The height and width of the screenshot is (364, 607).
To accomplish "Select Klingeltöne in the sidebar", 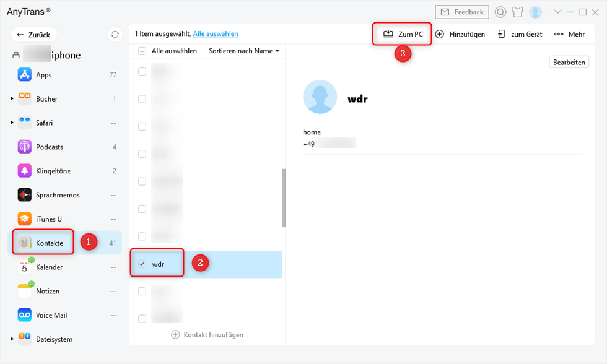I will click(64, 171).
